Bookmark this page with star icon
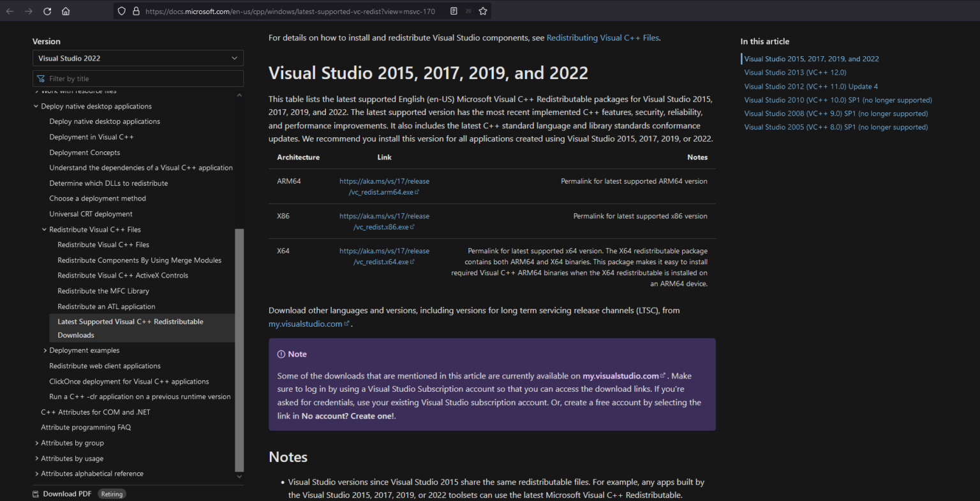The width and height of the screenshot is (980, 501). pos(483,11)
